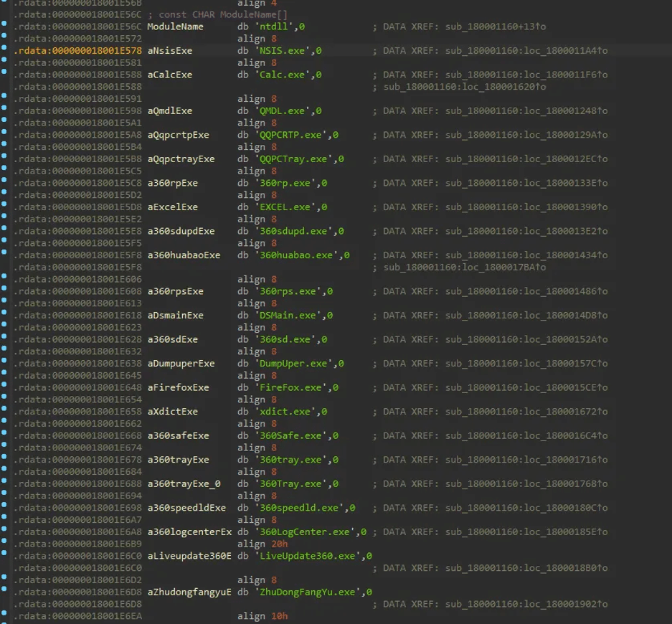Click the aDumpuperExe label
672x624 pixels.
click(x=181, y=364)
